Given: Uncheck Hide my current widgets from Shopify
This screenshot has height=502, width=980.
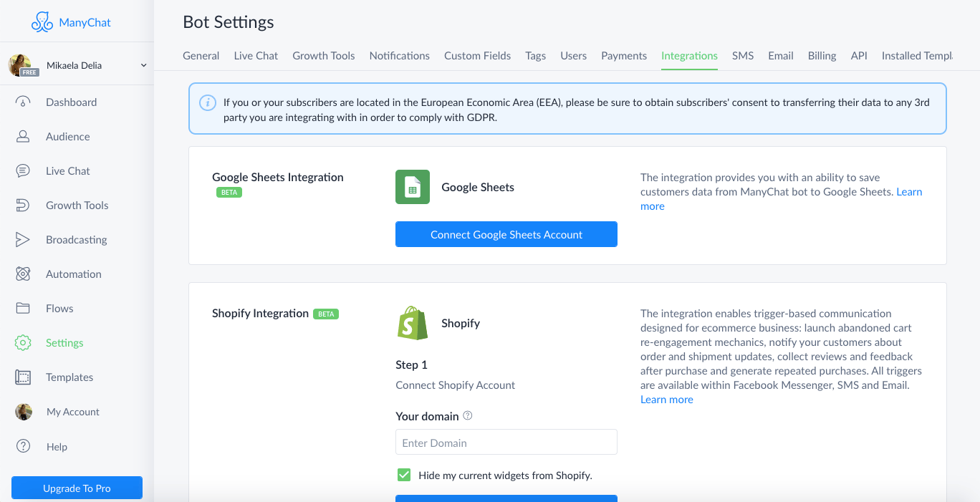Looking at the screenshot, I should point(404,475).
